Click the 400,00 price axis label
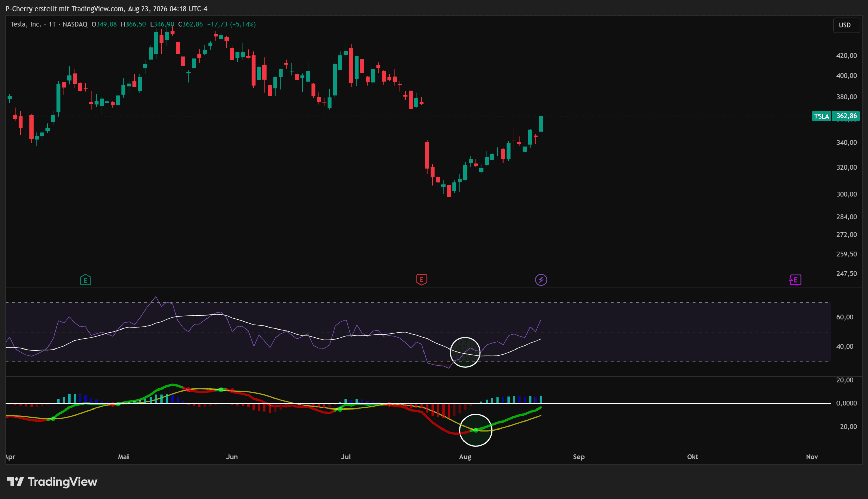The height and width of the screenshot is (499, 868). point(846,76)
